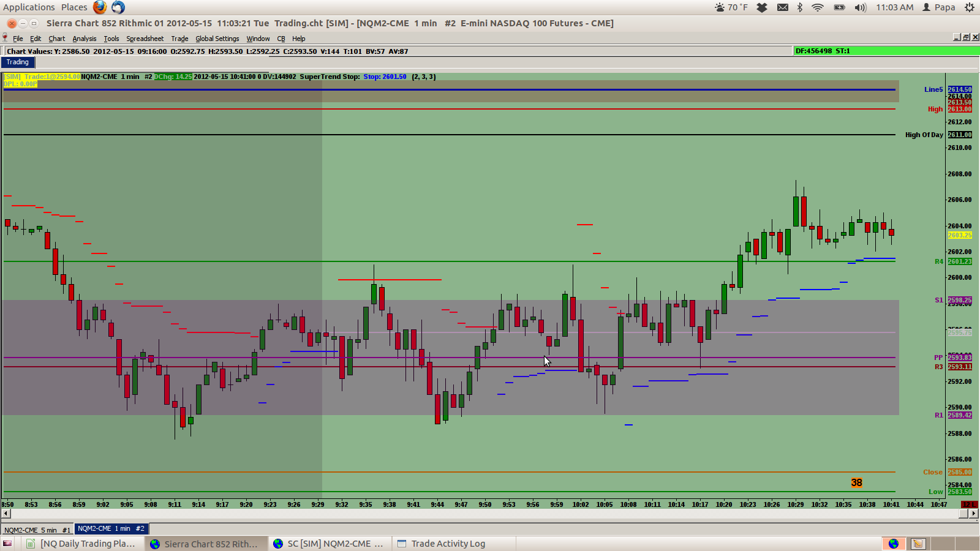
Task: Open the weather indicator showing 70 °F
Action: point(731,7)
